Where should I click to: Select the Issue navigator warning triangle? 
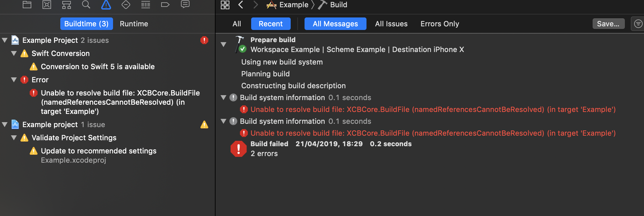point(106,5)
